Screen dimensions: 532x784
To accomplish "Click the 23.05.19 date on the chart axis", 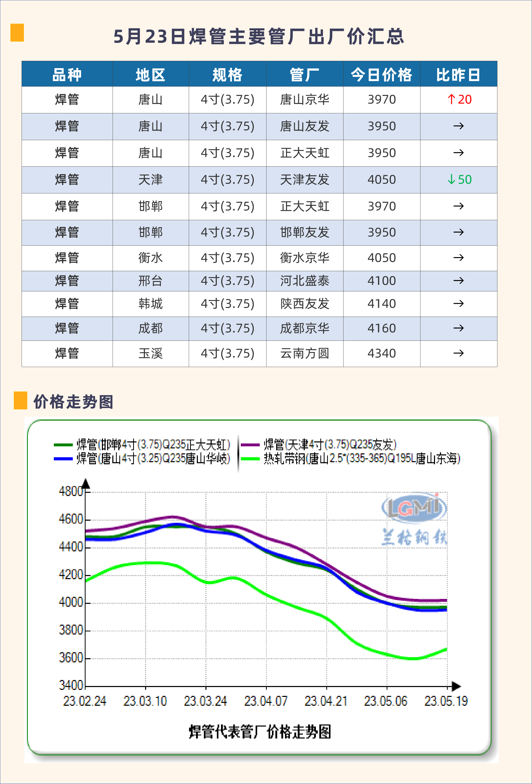I will (x=446, y=701).
